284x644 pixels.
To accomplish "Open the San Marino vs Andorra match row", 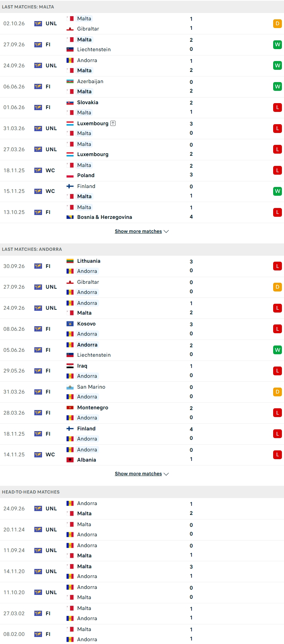I will pyautogui.click(x=142, y=392).
